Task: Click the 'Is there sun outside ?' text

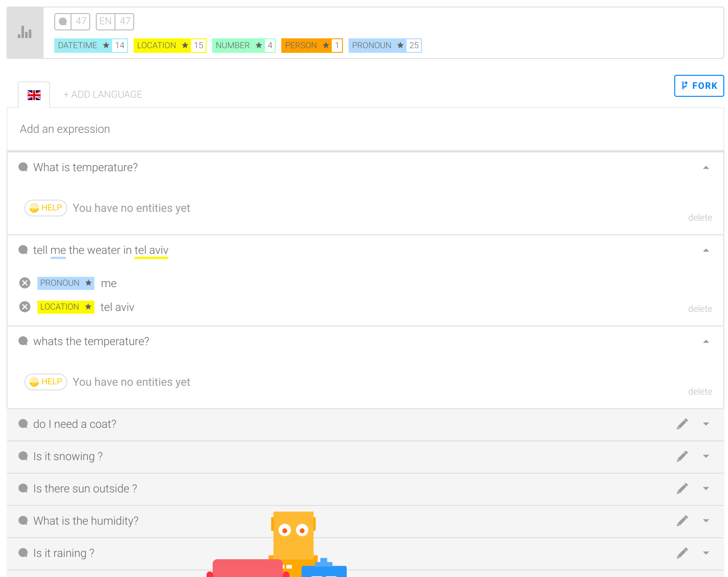Action: (85, 489)
